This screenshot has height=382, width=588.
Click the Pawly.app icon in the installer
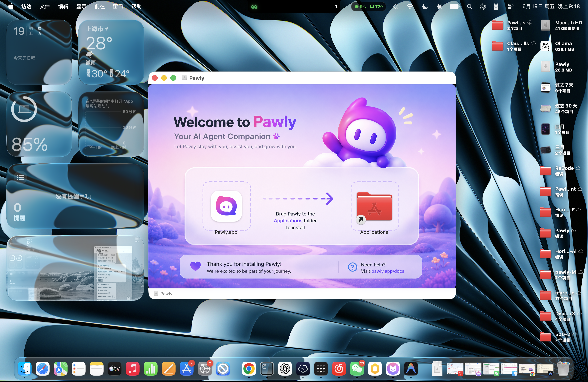[226, 206]
